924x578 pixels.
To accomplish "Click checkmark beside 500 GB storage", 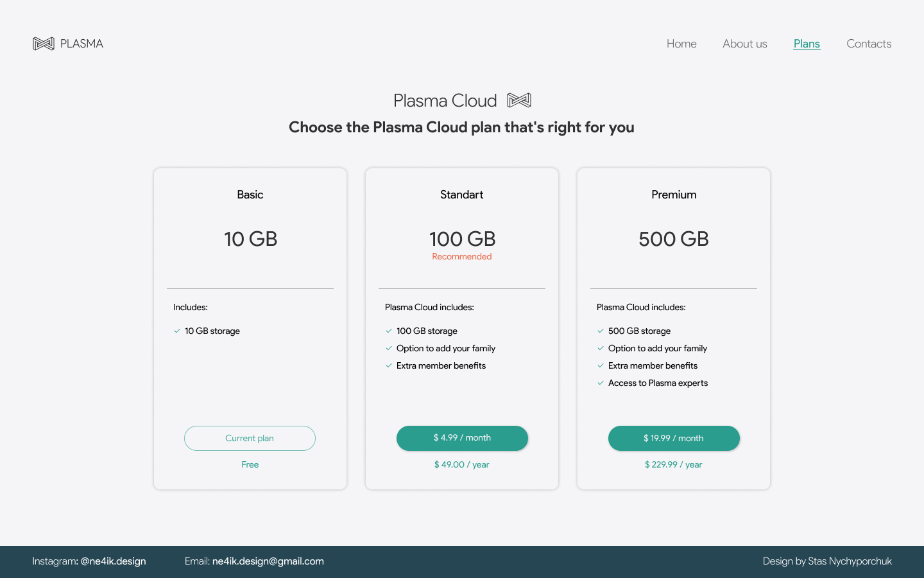I will tap(601, 331).
